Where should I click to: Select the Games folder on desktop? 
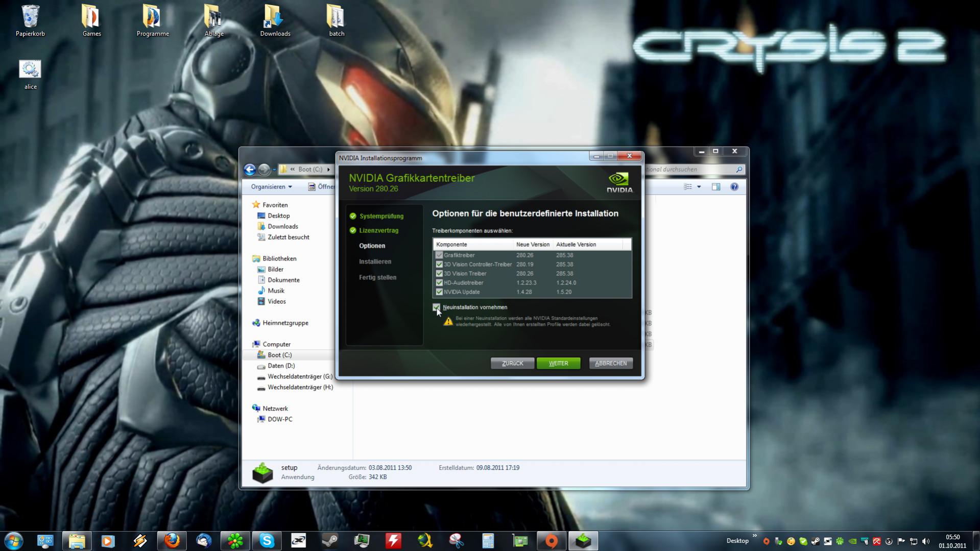click(91, 21)
